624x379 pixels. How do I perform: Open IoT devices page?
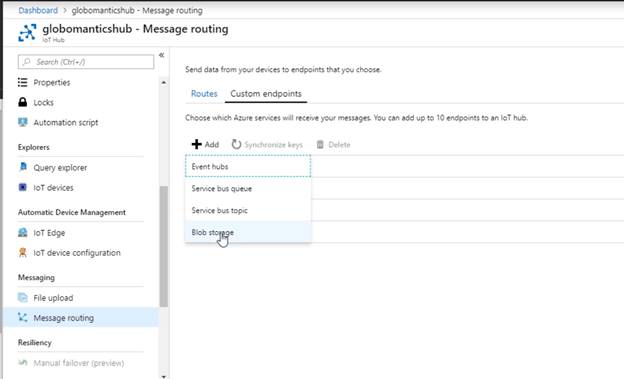[x=53, y=188]
